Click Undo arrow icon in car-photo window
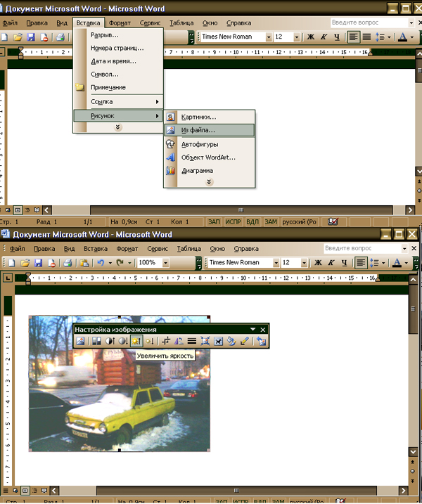Screen dimensions: 422x504 pyautogui.click(x=101, y=263)
